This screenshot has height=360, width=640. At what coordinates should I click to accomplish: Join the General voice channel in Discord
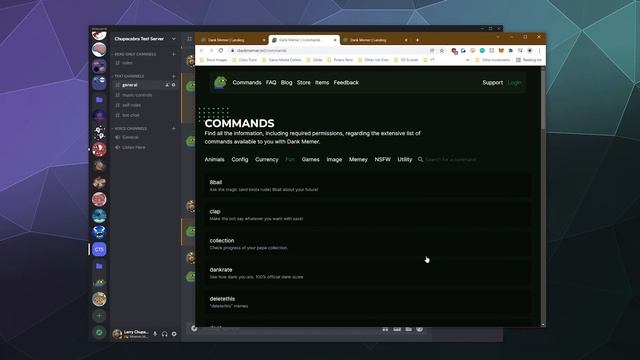[145, 137]
